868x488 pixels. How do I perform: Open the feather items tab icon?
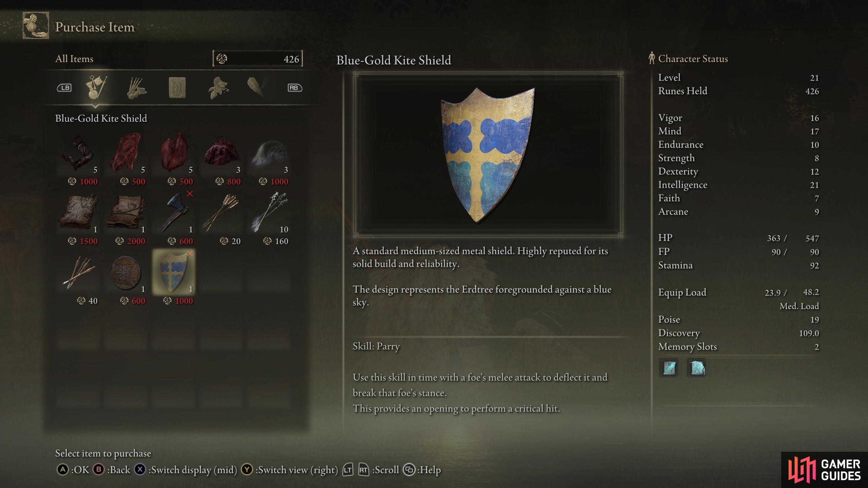click(257, 87)
